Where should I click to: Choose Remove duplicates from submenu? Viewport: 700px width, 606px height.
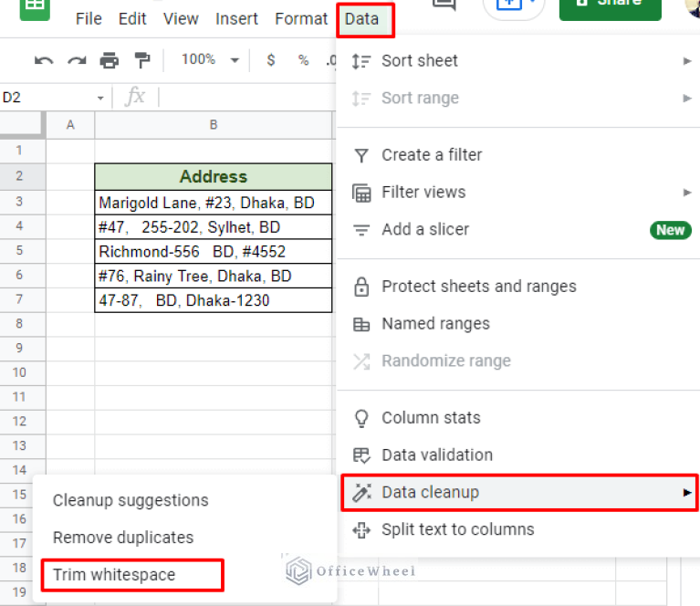click(x=123, y=538)
